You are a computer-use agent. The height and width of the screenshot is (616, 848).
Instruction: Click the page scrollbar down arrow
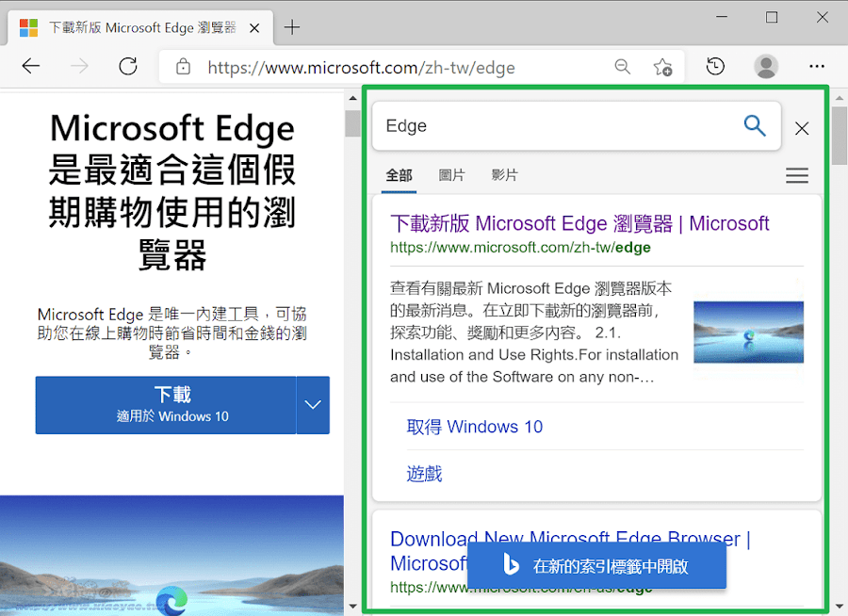352,607
